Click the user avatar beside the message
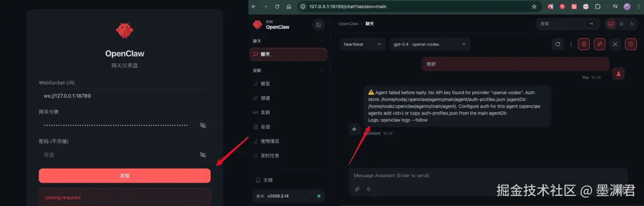This screenshot has width=644, height=206. pos(619,74)
